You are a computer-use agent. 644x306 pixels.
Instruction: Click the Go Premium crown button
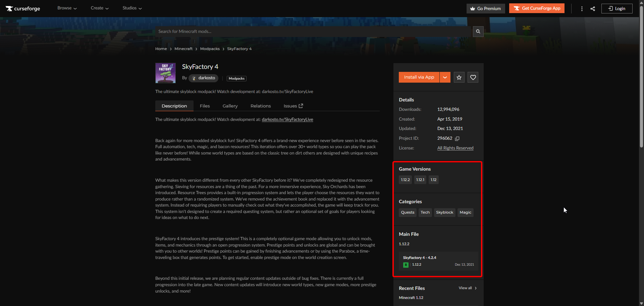tap(485, 9)
